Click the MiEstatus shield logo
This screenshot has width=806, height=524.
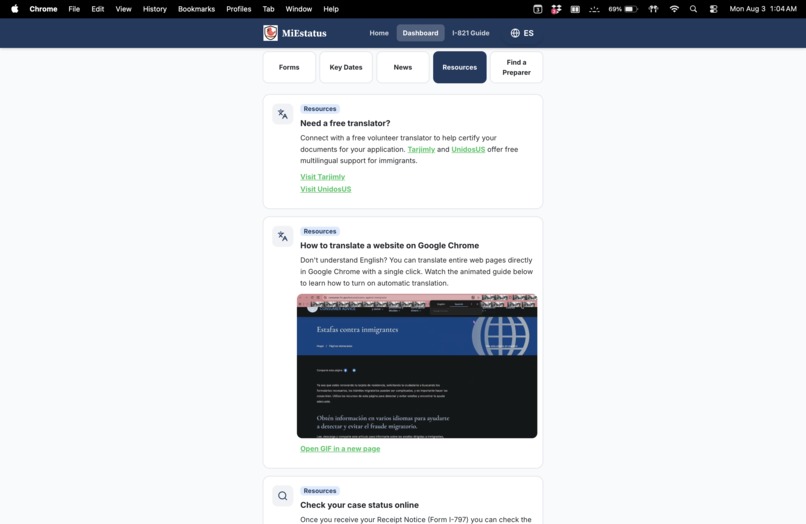270,33
